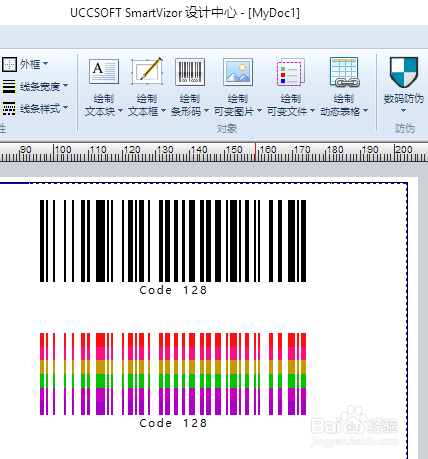Click the 绘制文本块 draw text block icon
The width and height of the screenshot is (428, 459).
pos(104,71)
